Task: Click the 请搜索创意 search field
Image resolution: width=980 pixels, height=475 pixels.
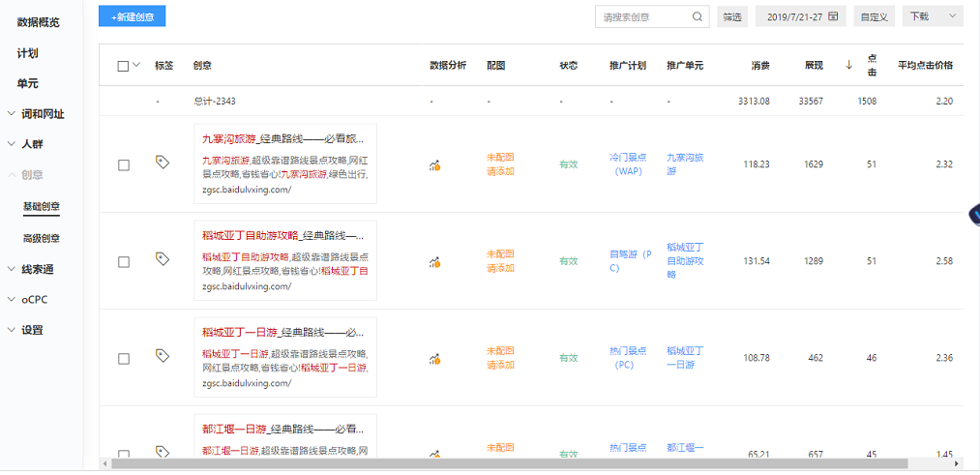Action: [642, 16]
